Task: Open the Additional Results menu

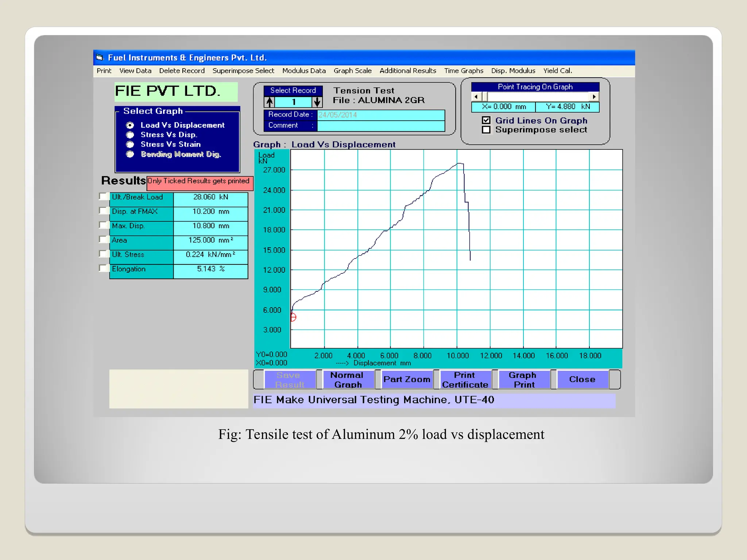Action: 408,71
